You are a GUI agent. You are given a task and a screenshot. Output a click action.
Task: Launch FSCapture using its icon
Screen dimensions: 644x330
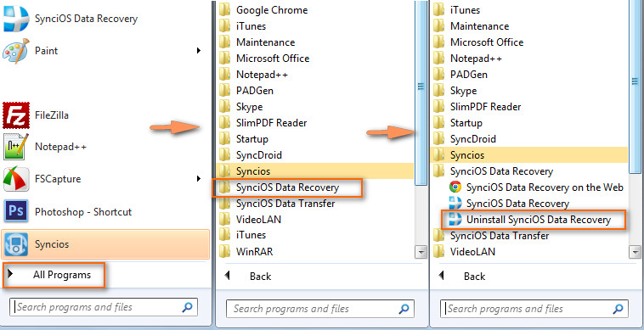[16, 179]
